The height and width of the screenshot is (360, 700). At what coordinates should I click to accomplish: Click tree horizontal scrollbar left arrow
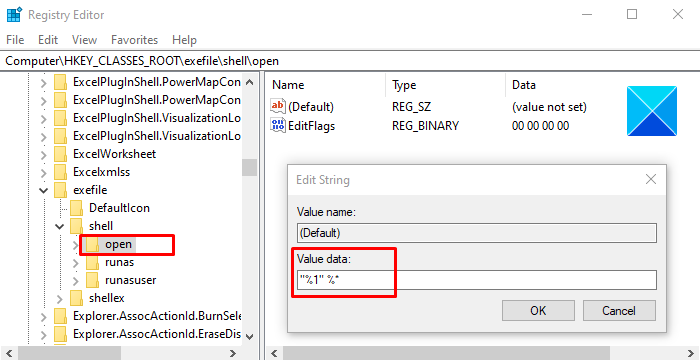(x=10, y=353)
